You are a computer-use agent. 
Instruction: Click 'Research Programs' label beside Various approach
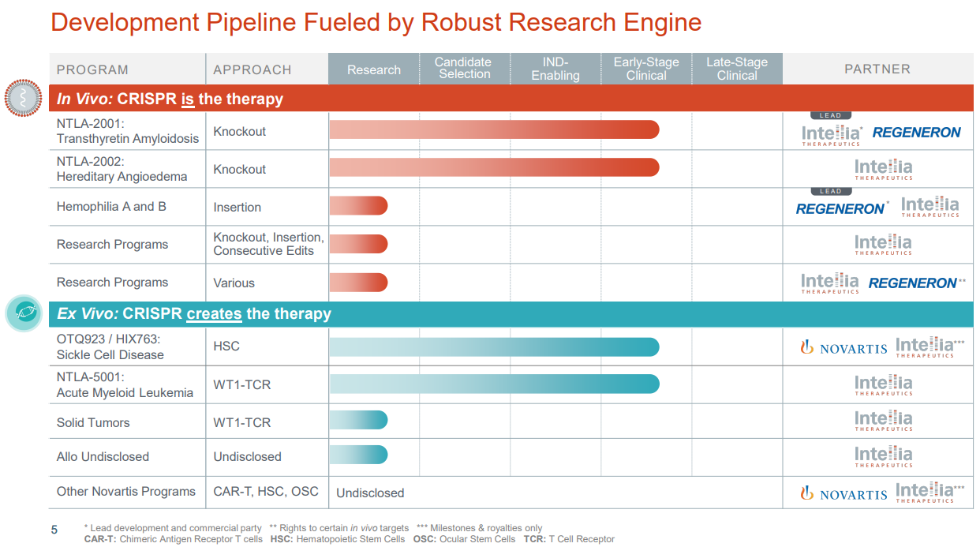[x=112, y=283]
